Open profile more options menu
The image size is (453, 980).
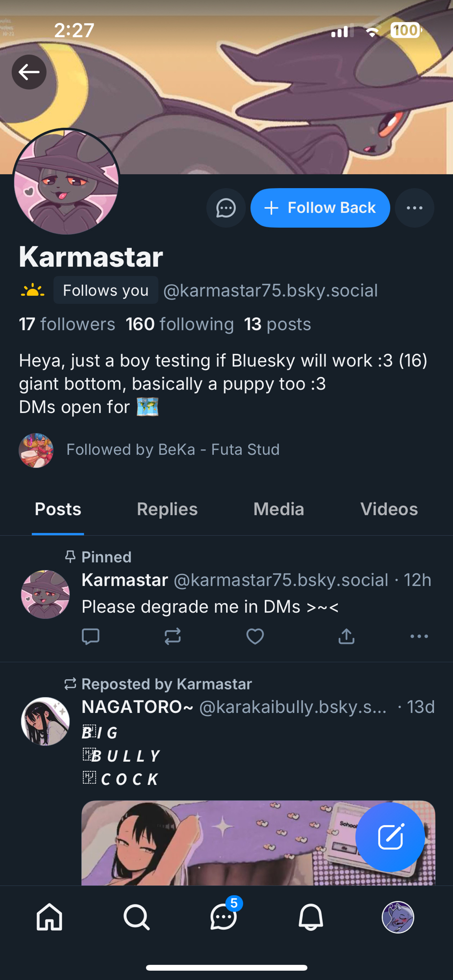(x=414, y=208)
